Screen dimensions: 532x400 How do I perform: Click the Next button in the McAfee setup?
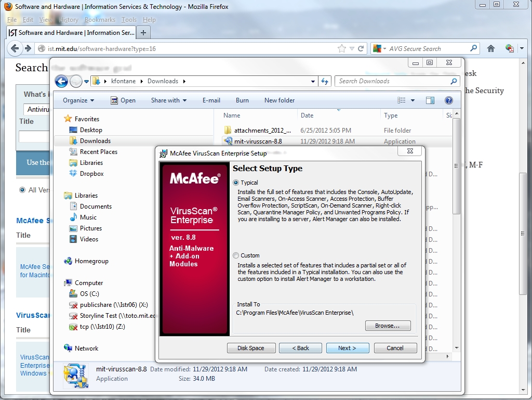347,348
